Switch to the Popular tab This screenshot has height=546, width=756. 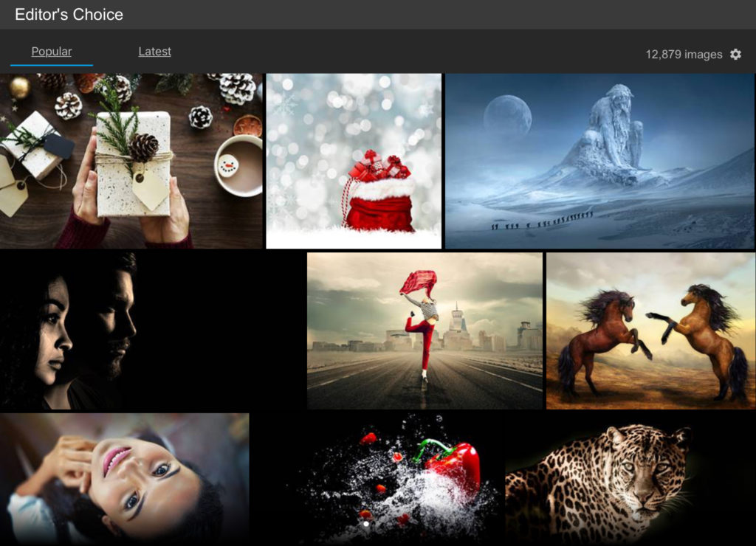coord(52,52)
